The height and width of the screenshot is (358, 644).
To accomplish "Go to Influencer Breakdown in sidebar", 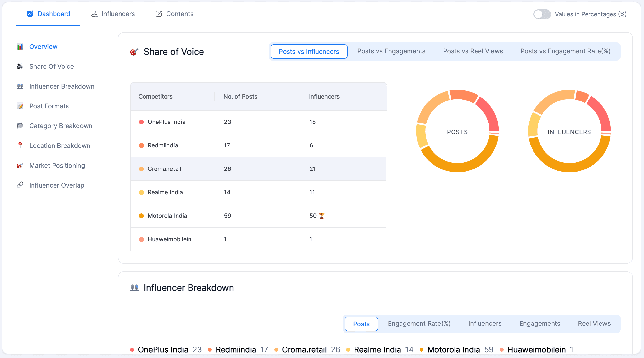I will (62, 86).
